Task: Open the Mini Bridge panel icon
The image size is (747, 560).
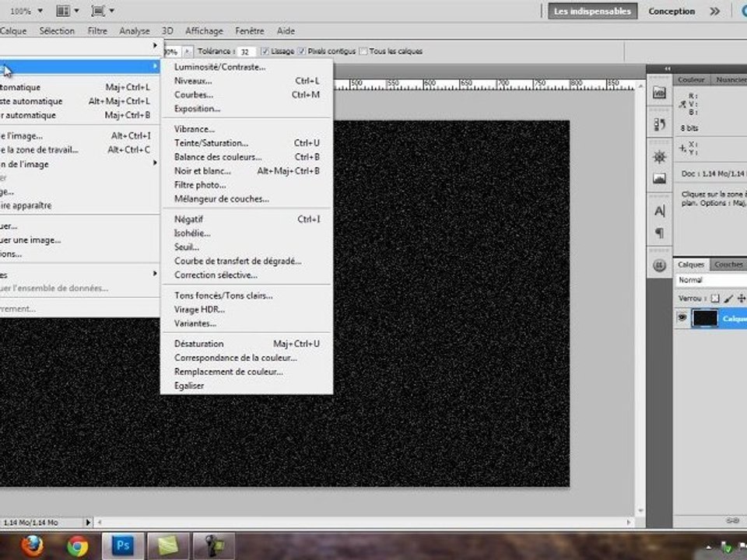Action: (660, 93)
